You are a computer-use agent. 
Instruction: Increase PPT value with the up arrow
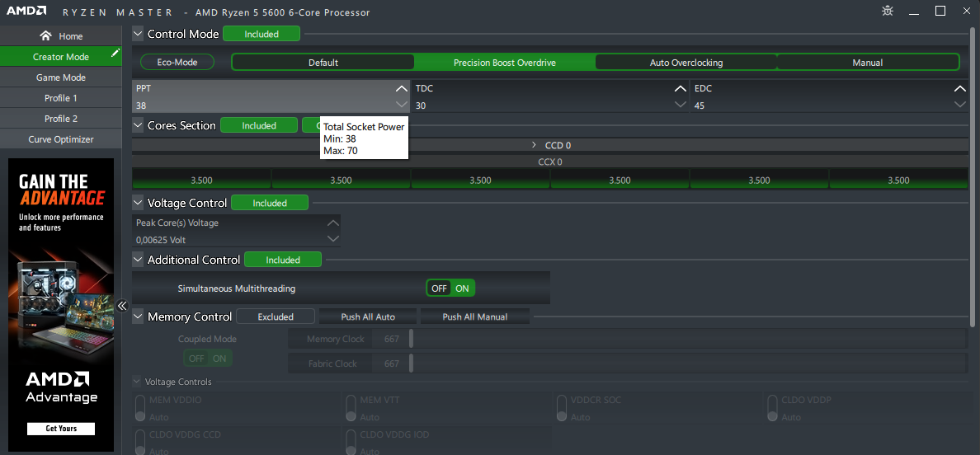(x=402, y=89)
